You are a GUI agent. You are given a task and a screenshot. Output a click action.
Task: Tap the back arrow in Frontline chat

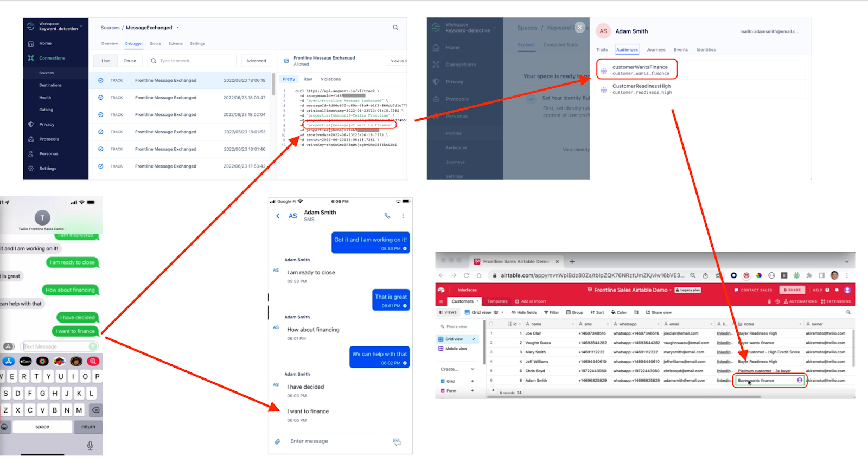coord(278,216)
